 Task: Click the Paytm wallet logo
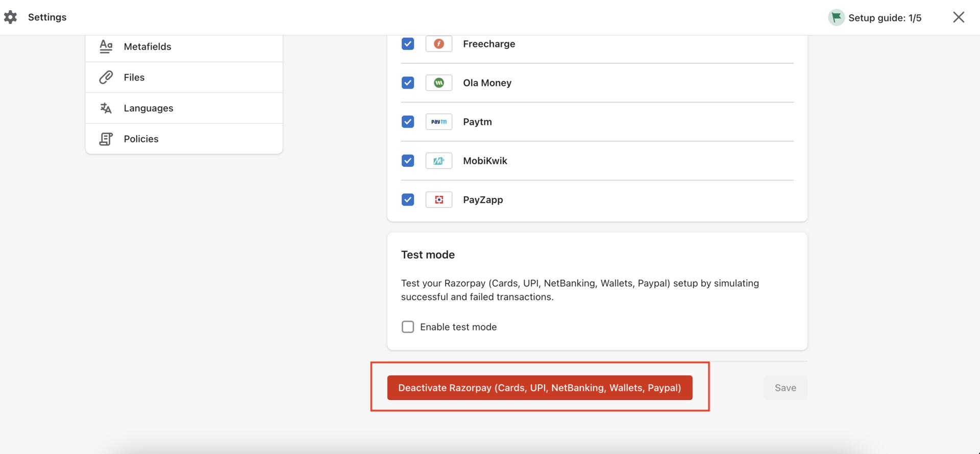point(439,121)
